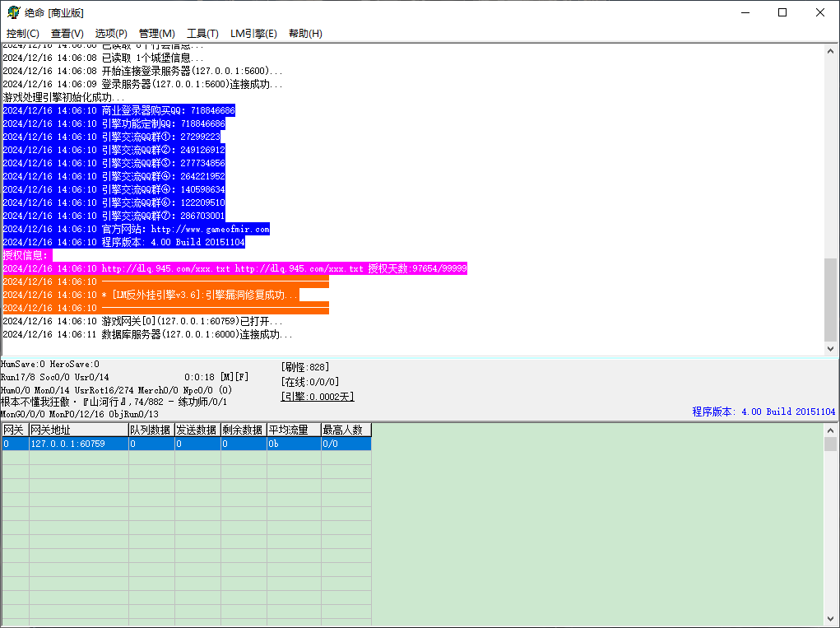The width and height of the screenshot is (840, 628).
Task: Click the log scrollbar up arrow
Action: [830, 51]
